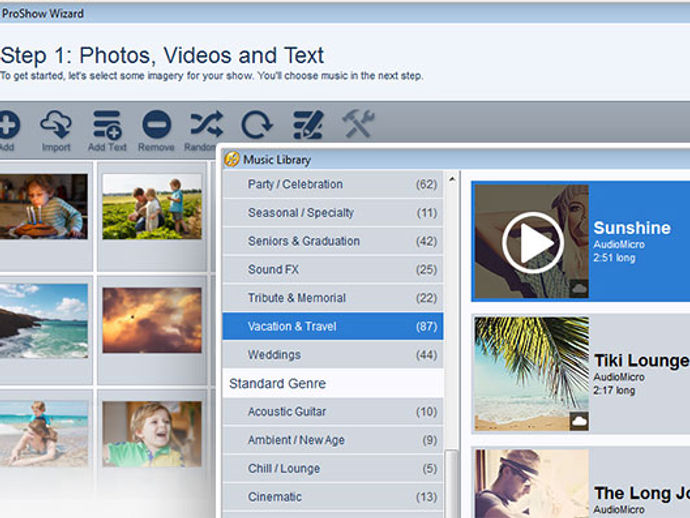
Task: Select the Seasonal / Specialty category
Action: [333, 213]
